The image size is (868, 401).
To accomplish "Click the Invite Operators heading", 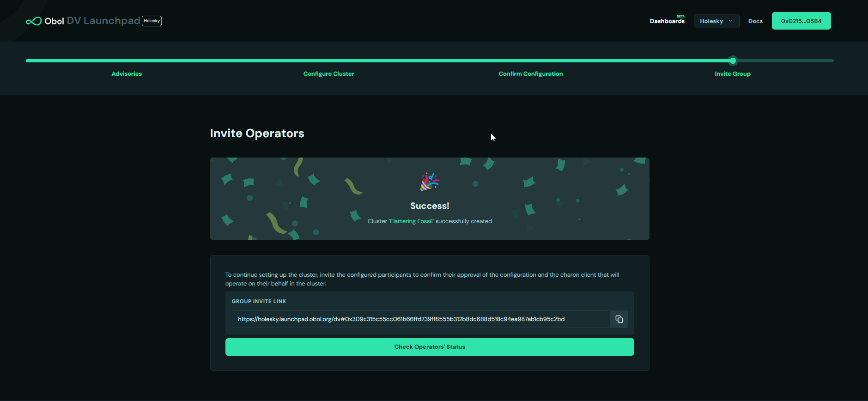I will (x=257, y=134).
